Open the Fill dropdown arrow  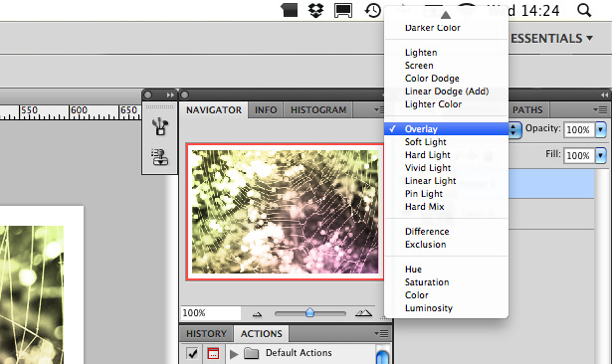point(601,155)
